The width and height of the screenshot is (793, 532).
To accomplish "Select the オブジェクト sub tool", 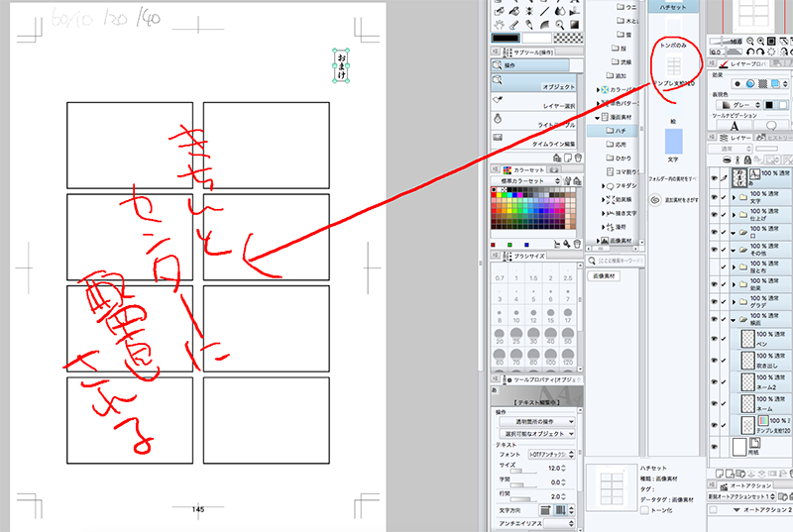I will [x=533, y=83].
